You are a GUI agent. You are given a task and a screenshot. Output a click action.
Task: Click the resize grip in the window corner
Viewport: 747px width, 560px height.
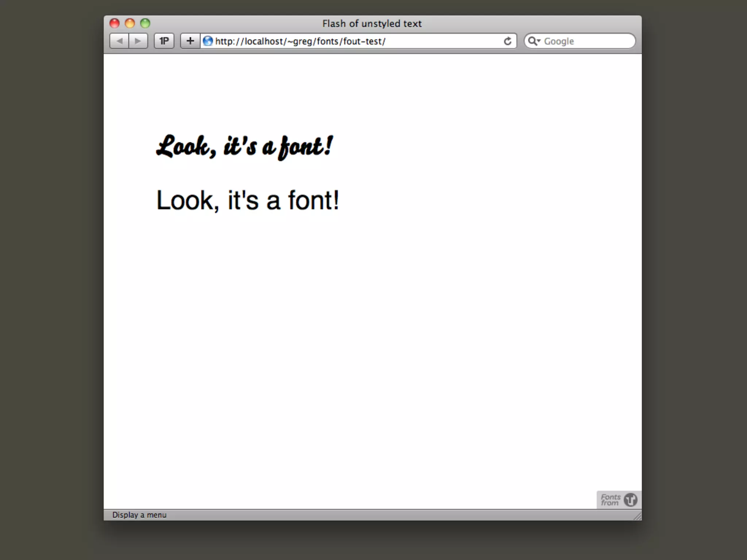click(x=638, y=516)
